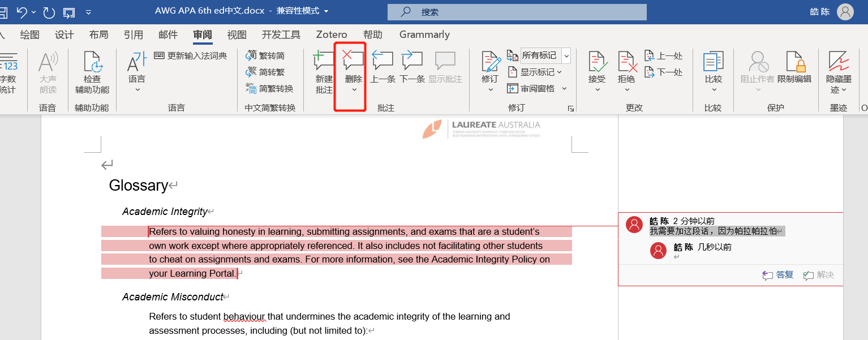This screenshot has height=340, width=868.
Task: Open the 引用 ribbon tab
Action: point(134,35)
